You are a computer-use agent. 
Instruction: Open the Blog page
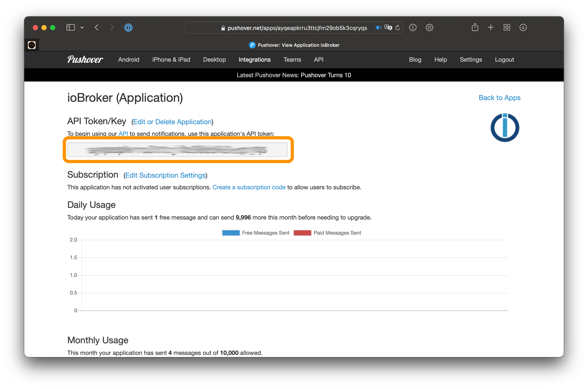click(415, 60)
